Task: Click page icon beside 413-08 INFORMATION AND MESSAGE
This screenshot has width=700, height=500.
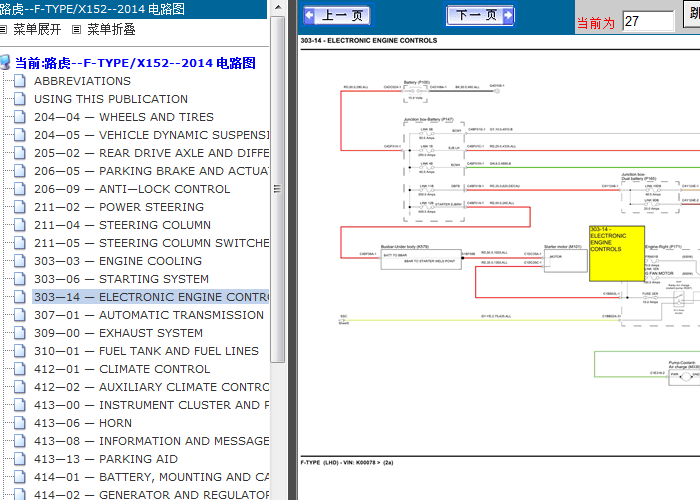Action: tap(20, 441)
